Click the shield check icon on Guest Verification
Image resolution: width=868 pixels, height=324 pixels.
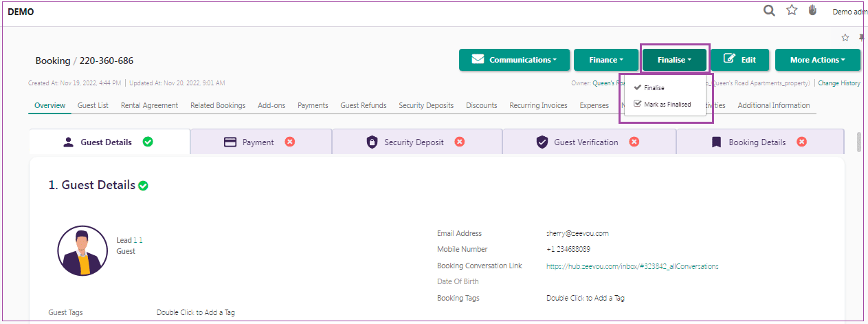[x=542, y=142]
